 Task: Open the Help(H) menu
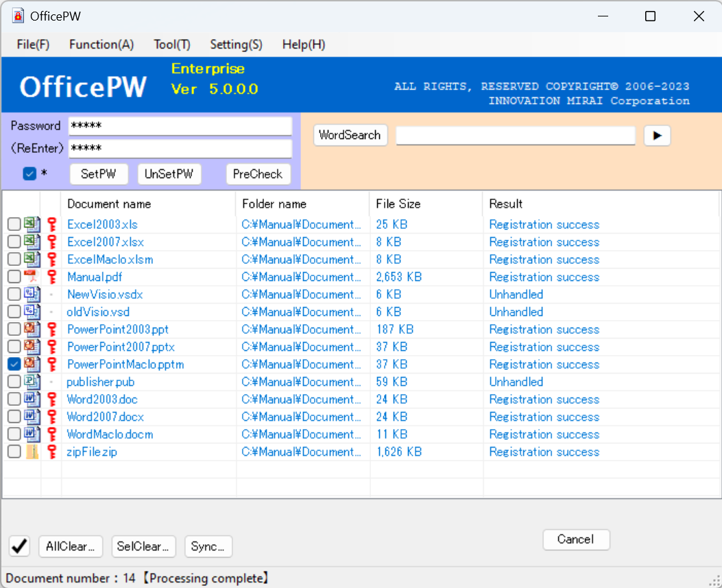[x=304, y=45]
